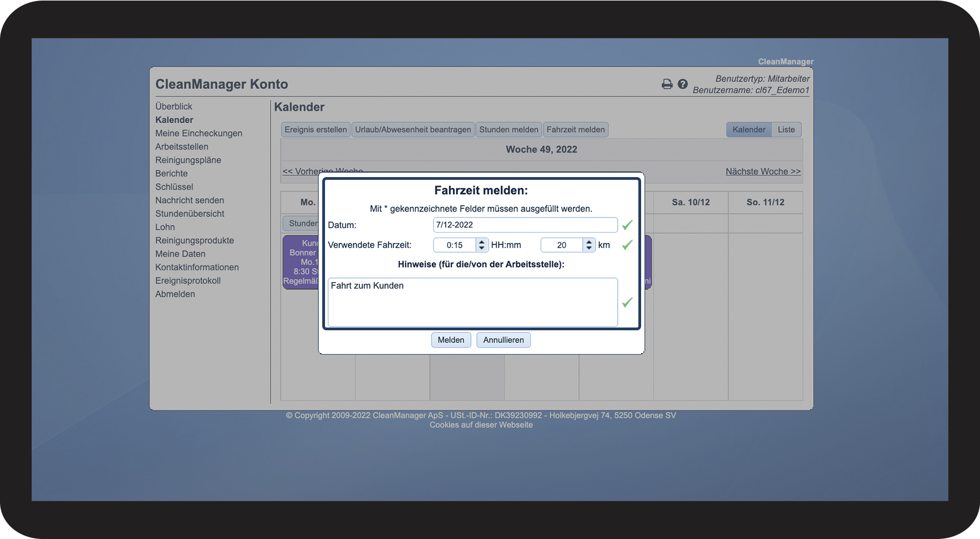The width and height of the screenshot is (980, 539).
Task: Open Cookies auf dieser Webseite link
Action: [x=481, y=425]
